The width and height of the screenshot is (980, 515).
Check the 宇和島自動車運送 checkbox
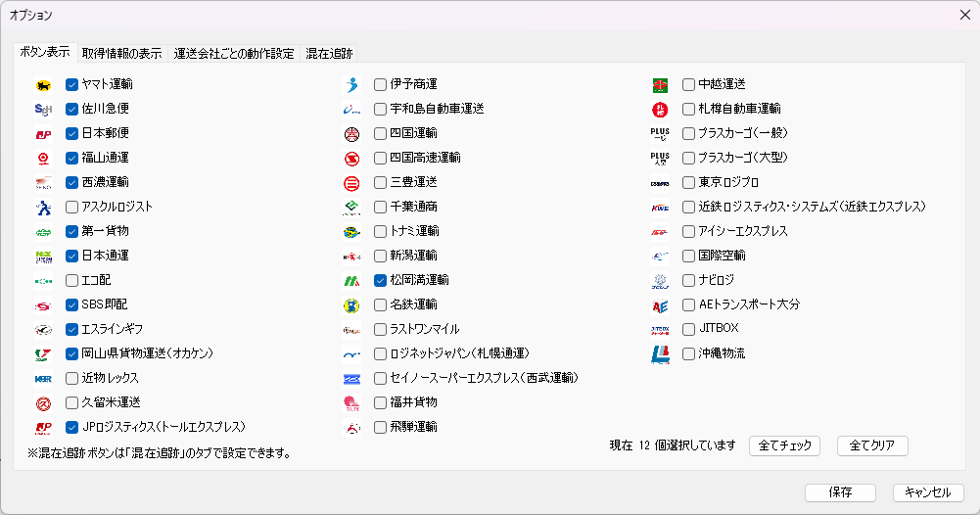coord(380,109)
